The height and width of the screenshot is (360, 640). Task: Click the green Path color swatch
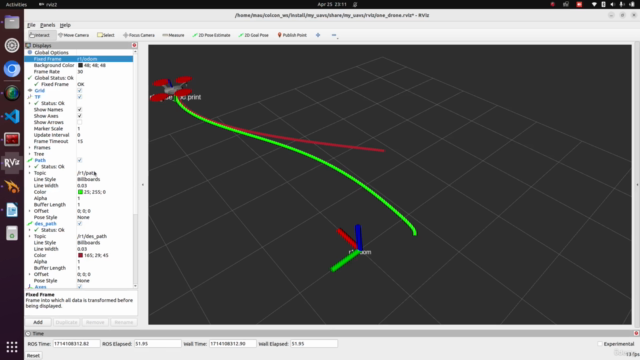[x=80, y=192]
